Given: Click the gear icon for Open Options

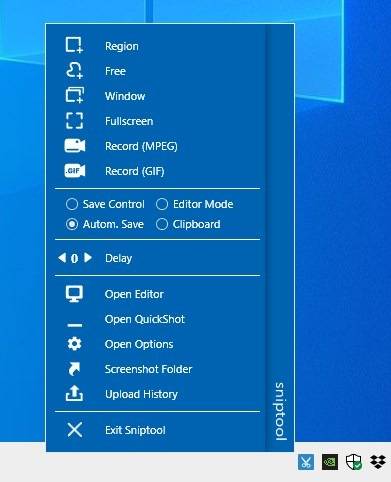Looking at the screenshot, I should pos(74,344).
